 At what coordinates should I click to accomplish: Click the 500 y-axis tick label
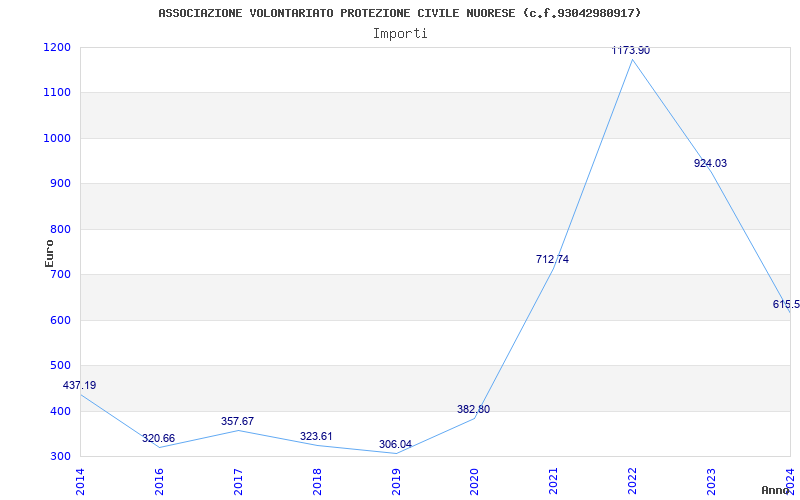tap(60, 366)
